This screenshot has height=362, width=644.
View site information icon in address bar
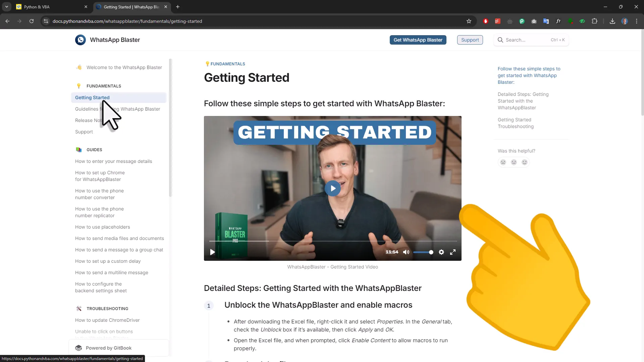pos(46,21)
